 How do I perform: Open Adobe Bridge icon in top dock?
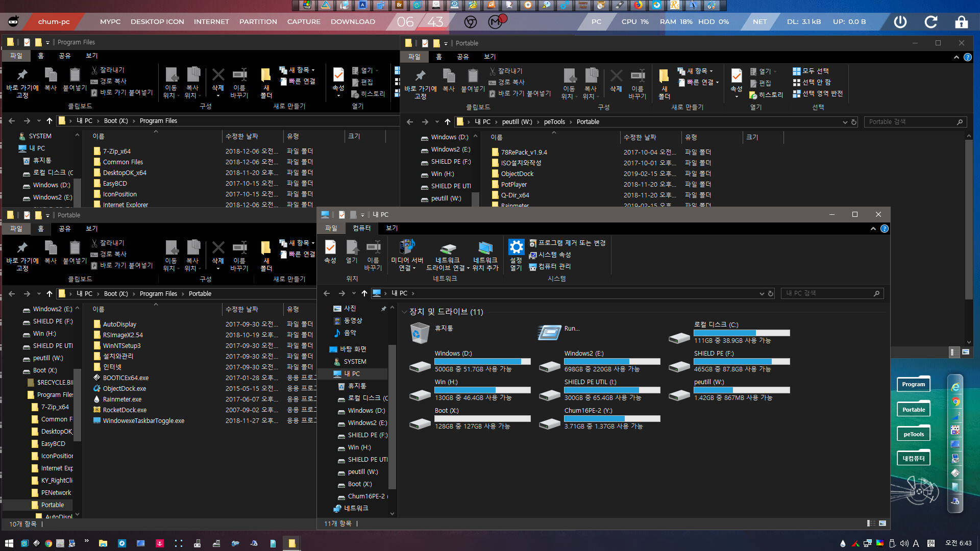(x=399, y=5)
